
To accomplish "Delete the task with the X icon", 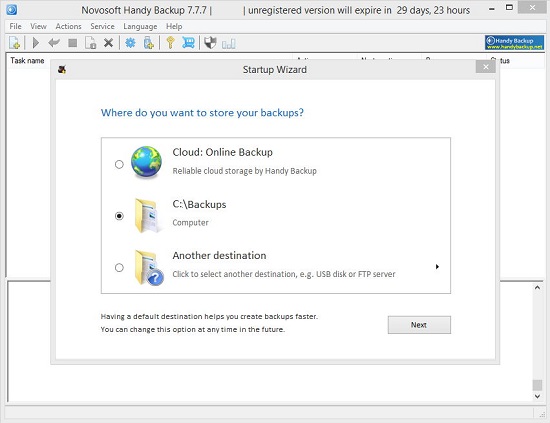I will coord(108,43).
